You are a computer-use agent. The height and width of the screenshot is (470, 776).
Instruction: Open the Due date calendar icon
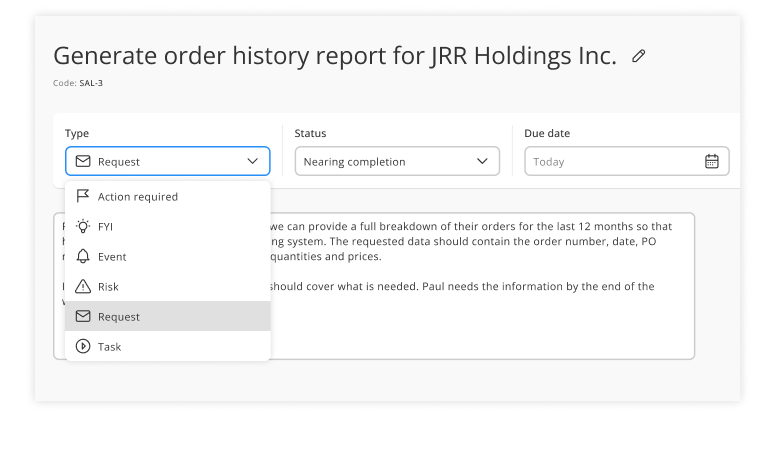pos(712,161)
